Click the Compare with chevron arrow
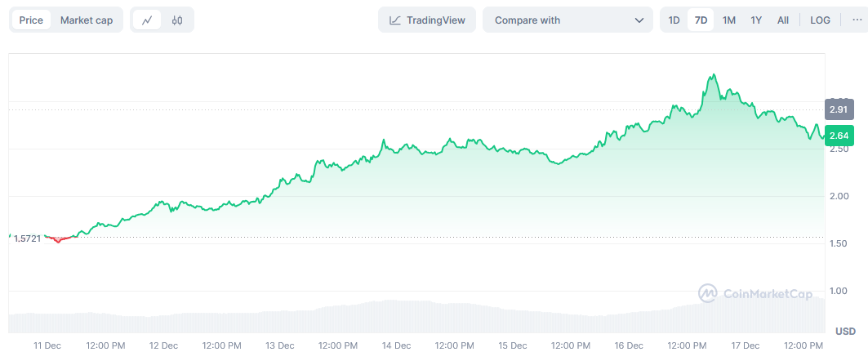 click(639, 20)
